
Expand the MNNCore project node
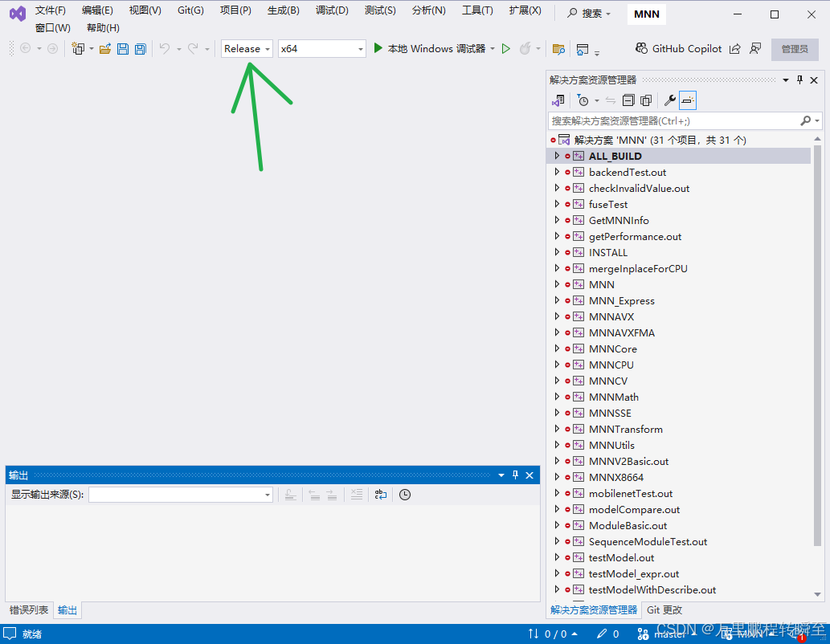pos(557,348)
